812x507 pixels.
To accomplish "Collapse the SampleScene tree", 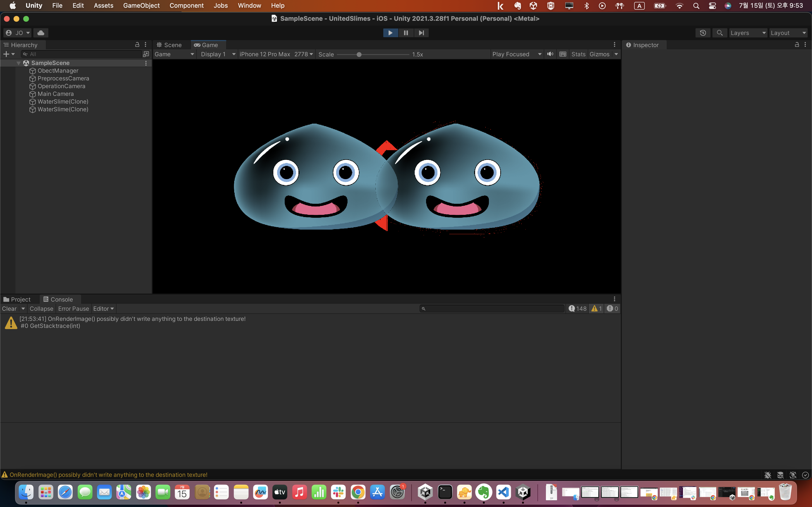I will coord(19,63).
